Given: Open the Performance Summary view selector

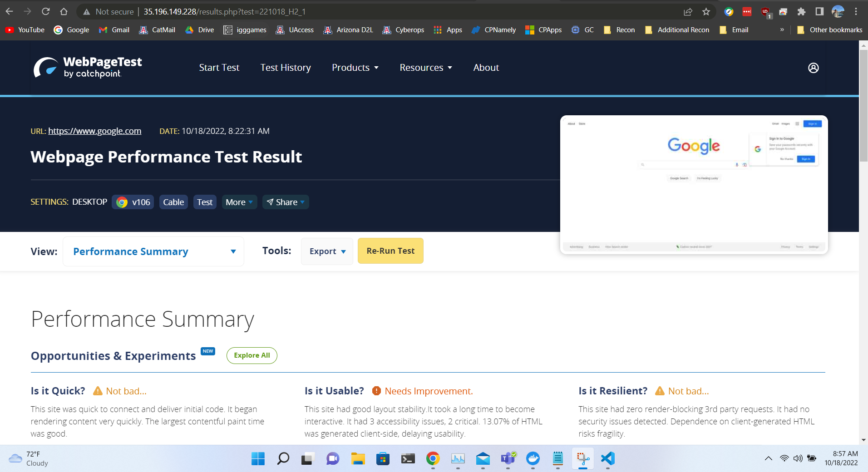Looking at the screenshot, I should click(153, 251).
